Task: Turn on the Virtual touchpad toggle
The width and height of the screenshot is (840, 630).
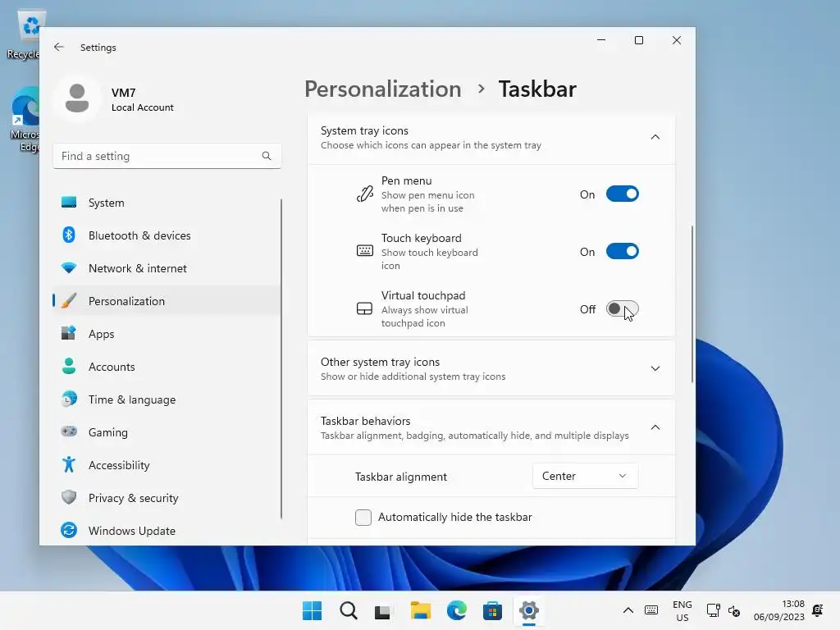Action: coord(622,308)
